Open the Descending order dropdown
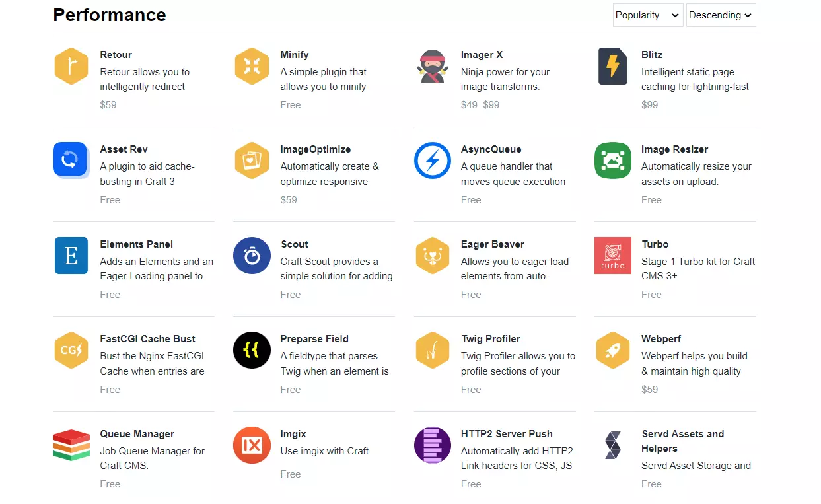The image size is (821, 504). pos(721,15)
